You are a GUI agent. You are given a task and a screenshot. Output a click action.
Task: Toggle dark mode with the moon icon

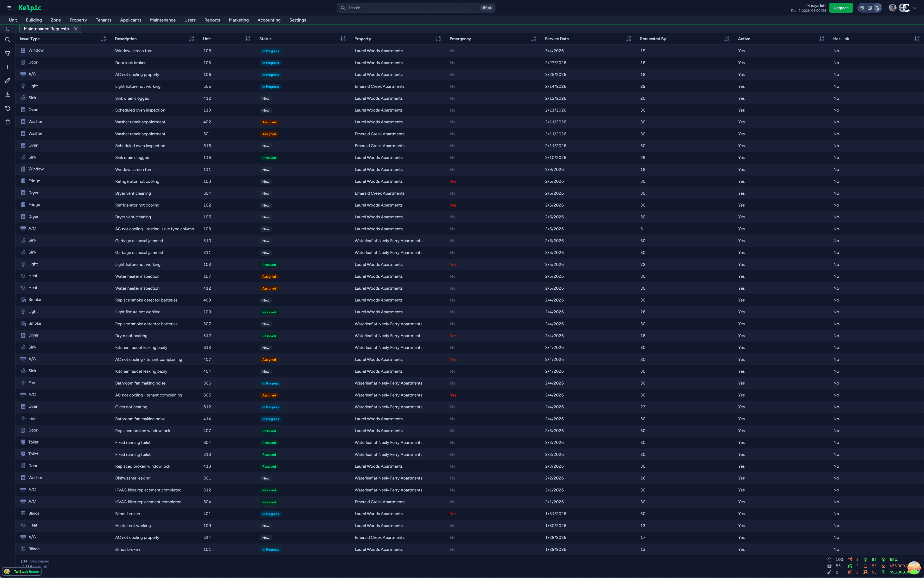point(877,8)
